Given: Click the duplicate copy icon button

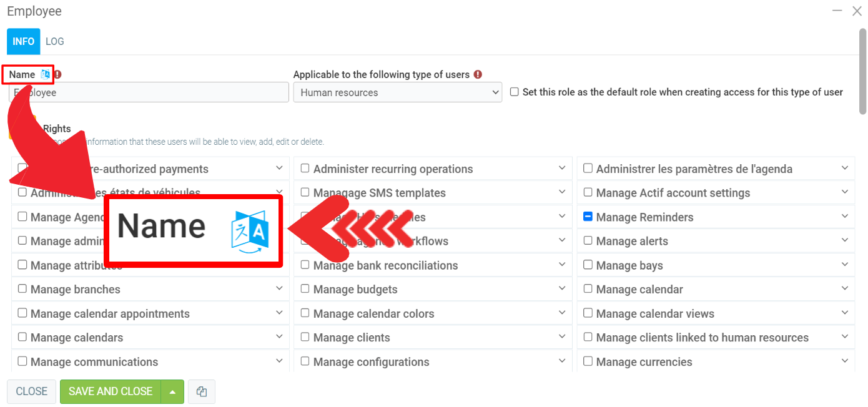Looking at the screenshot, I should point(201,391).
